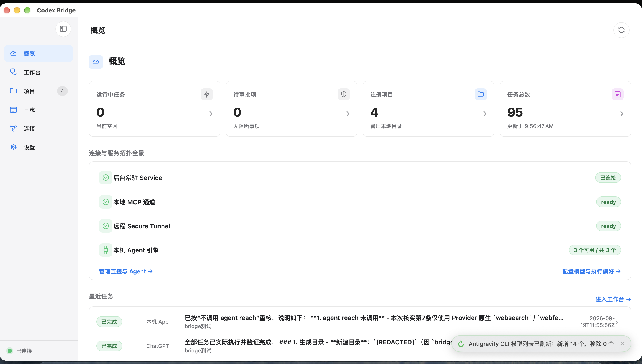The image size is (642, 364).
Task: Collapse the sidebar with the panel toggle icon
Action: pos(63,29)
